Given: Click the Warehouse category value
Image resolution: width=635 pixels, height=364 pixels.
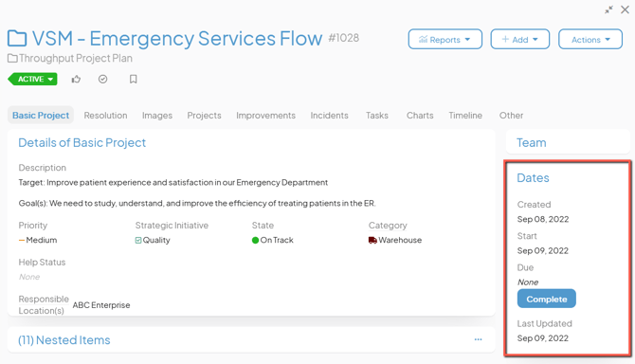Looking at the screenshot, I should [x=400, y=240].
